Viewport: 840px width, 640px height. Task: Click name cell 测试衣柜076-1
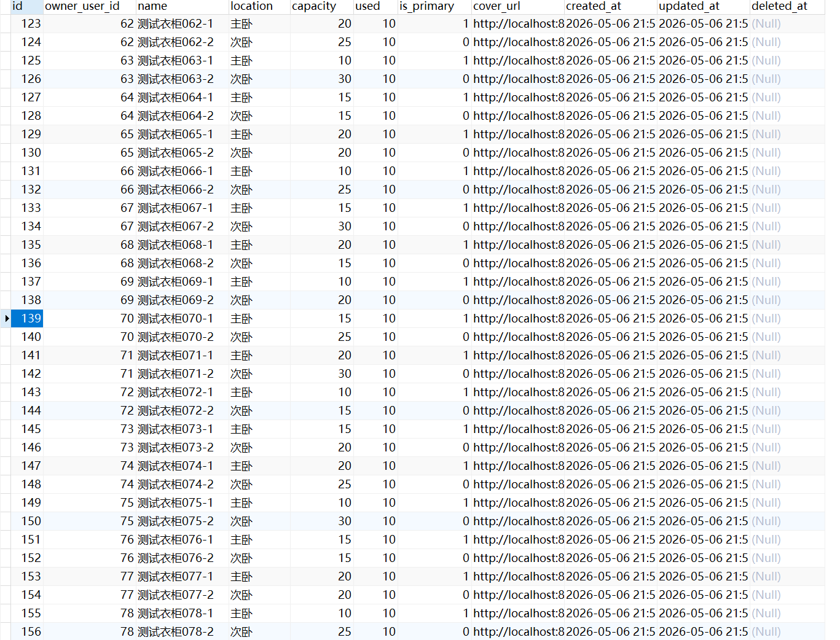click(182, 539)
